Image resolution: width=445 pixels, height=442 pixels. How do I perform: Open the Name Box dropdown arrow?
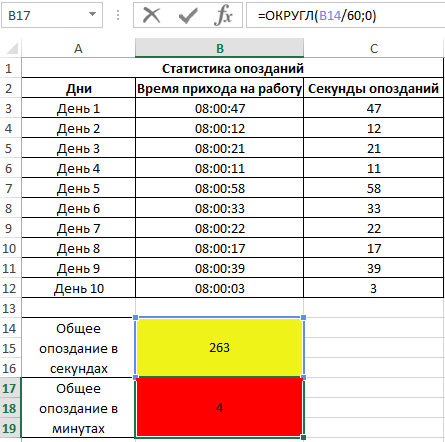coord(92,14)
